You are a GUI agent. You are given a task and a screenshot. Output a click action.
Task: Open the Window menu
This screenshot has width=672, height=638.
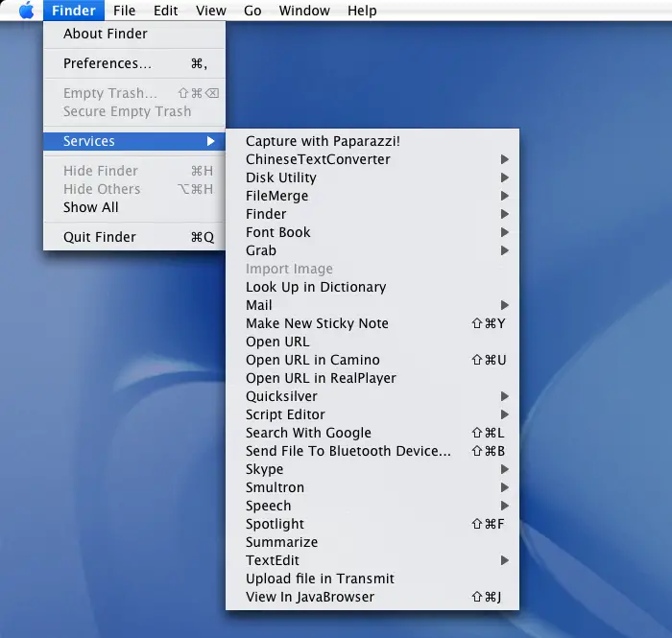point(304,11)
